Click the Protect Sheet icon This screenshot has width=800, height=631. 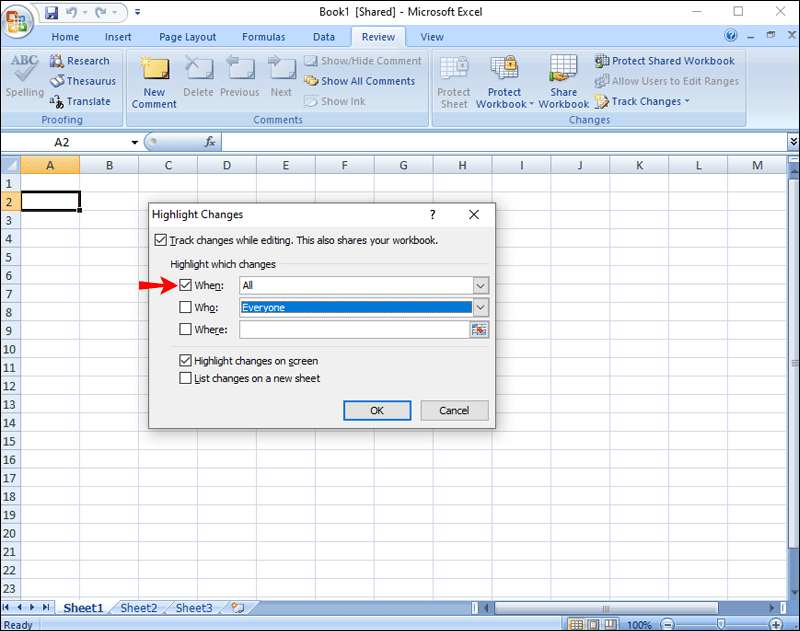pos(454,82)
